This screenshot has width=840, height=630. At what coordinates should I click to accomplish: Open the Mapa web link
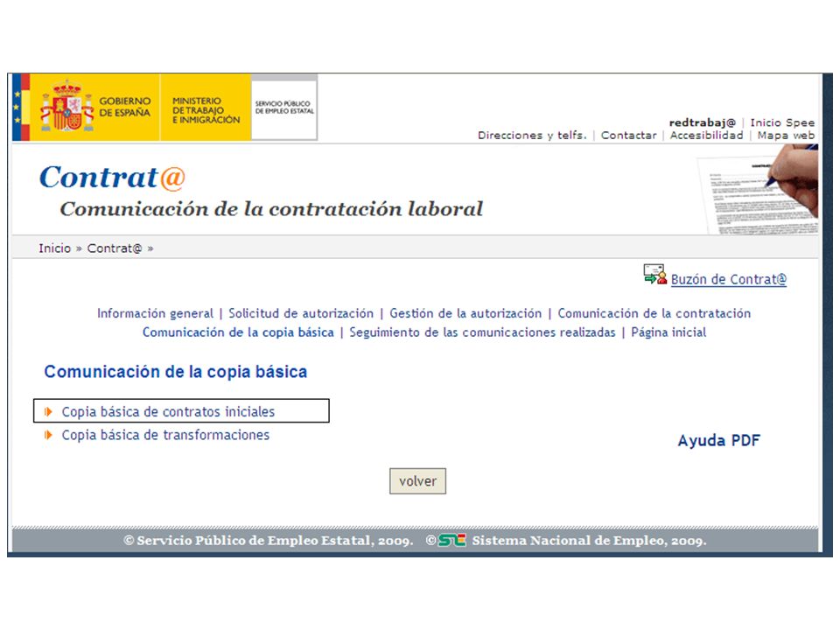(x=786, y=135)
